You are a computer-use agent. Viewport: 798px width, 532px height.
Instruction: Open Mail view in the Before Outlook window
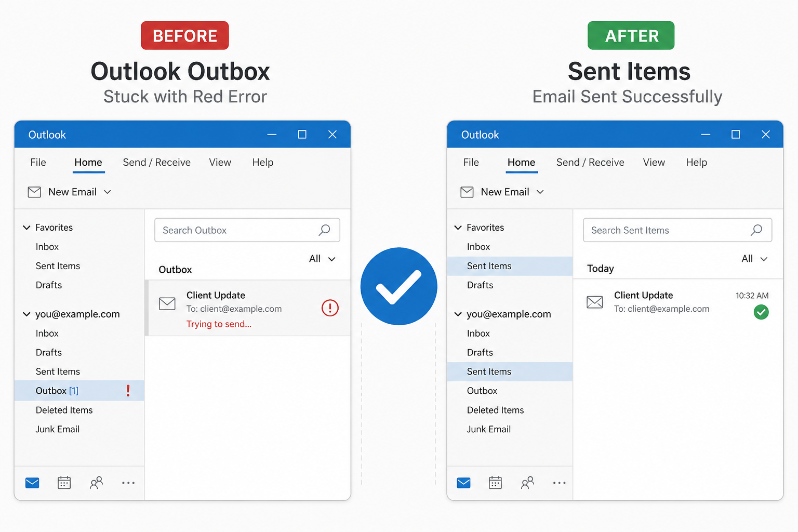(x=32, y=483)
